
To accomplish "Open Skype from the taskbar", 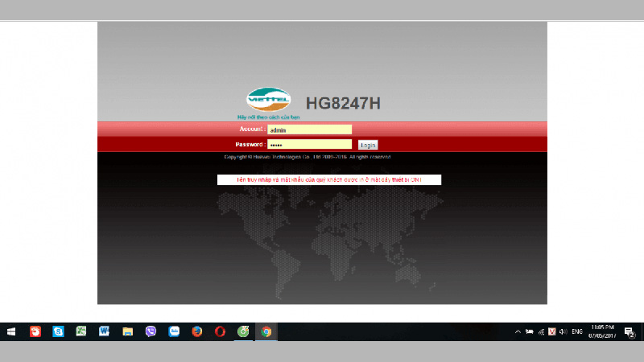I will tap(58, 331).
